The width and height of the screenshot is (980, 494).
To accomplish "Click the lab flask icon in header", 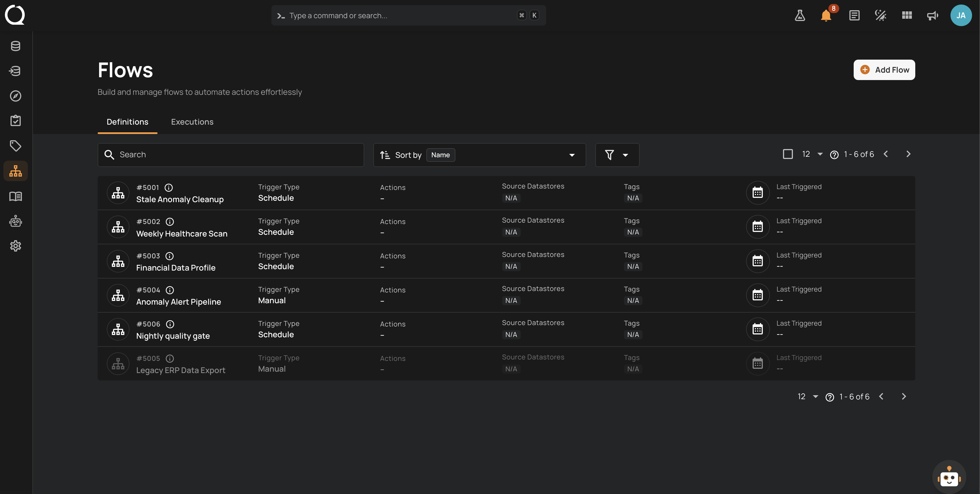I will (800, 16).
